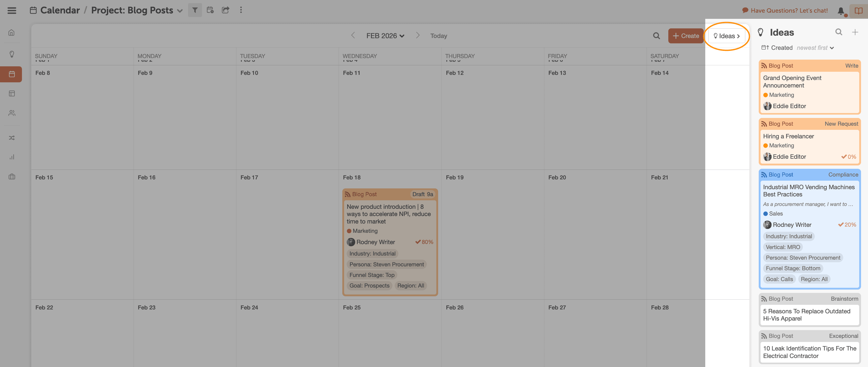Expand the FEB 2026 month dropdown
Screen dimensions: 868x367
click(385, 36)
